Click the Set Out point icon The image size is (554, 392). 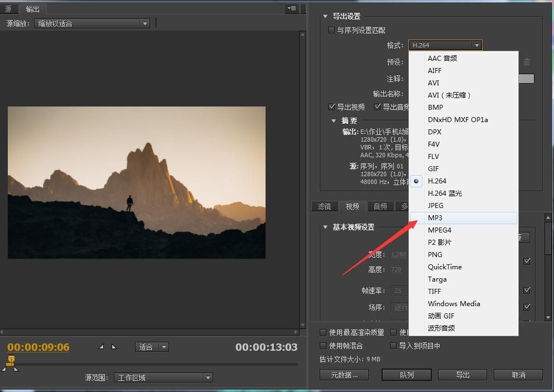[114, 346]
